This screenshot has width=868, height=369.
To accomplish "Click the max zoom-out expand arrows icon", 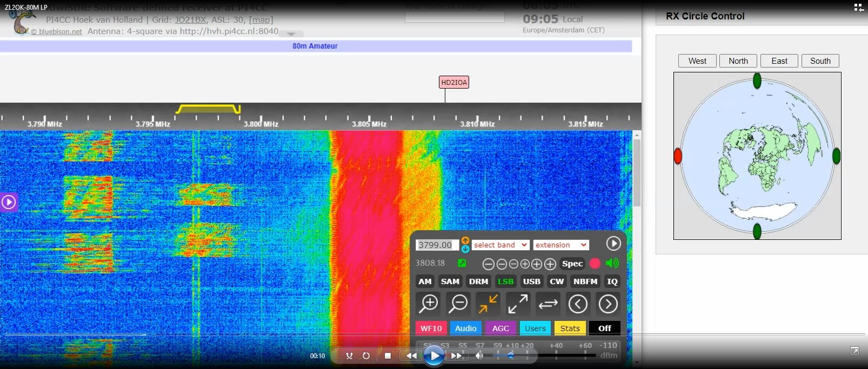I will point(518,304).
